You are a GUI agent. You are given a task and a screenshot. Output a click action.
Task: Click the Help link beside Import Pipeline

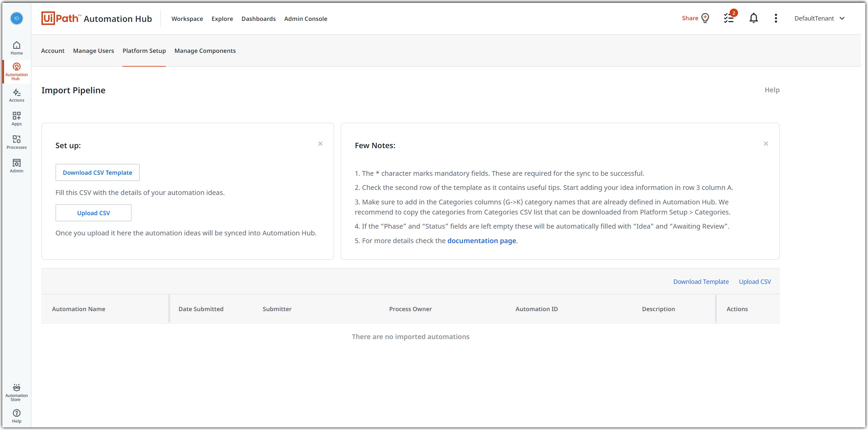(772, 90)
